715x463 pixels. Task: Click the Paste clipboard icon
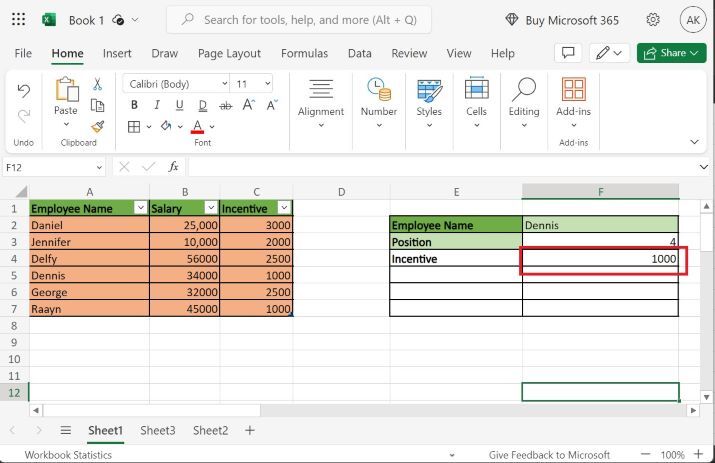[x=67, y=89]
